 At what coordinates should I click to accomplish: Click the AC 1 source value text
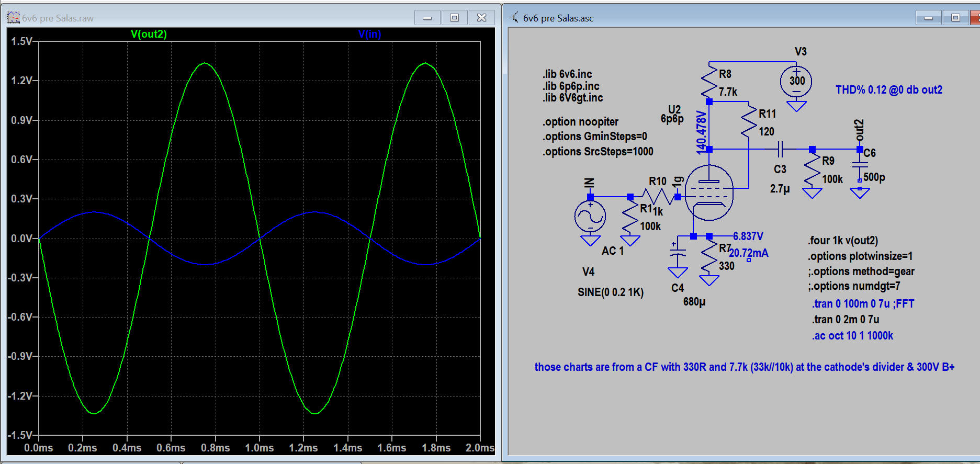pyautogui.click(x=612, y=251)
